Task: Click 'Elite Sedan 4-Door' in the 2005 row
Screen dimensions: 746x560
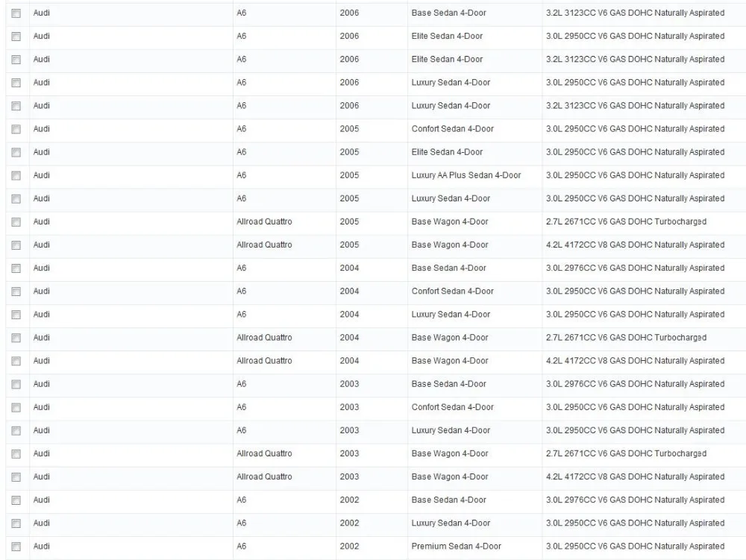Action: [447, 152]
